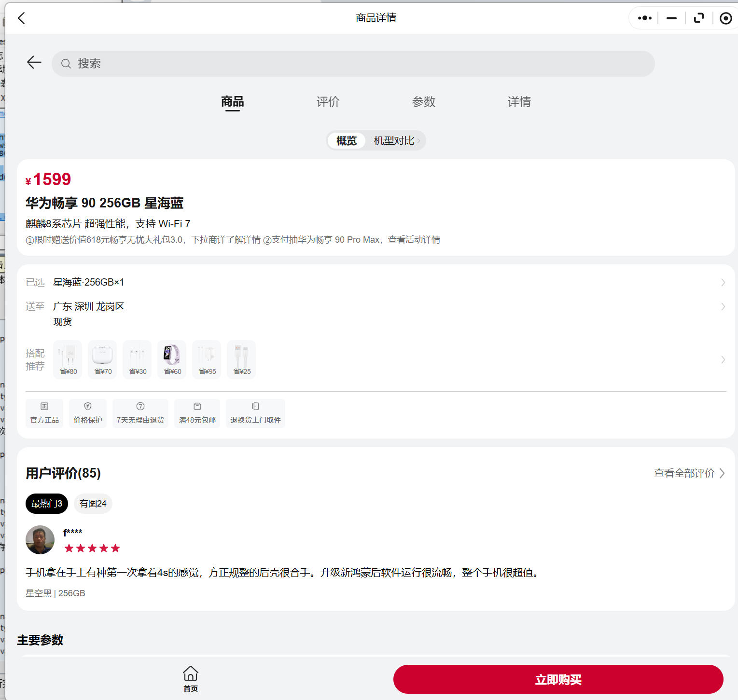
Task: Click the 麒麟8系芯片 subtitle text
Action: coord(108,224)
